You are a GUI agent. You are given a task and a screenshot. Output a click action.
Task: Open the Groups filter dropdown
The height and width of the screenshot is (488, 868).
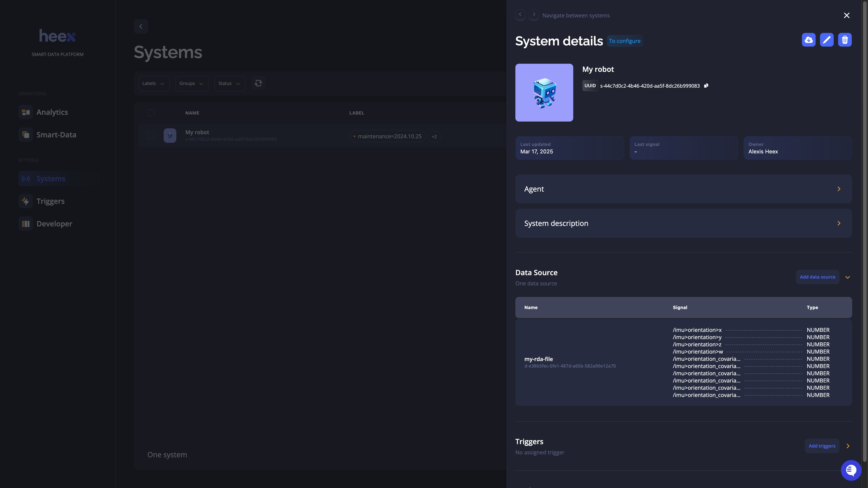pyautogui.click(x=191, y=84)
